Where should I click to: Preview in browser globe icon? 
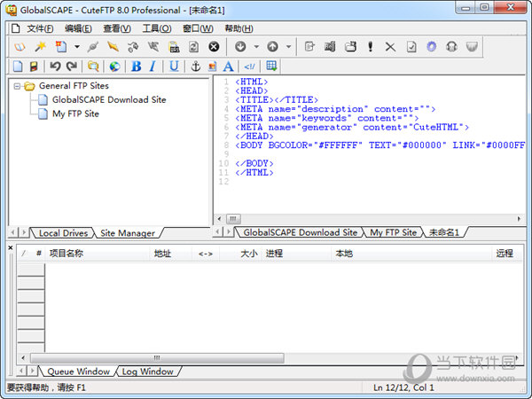click(114, 66)
